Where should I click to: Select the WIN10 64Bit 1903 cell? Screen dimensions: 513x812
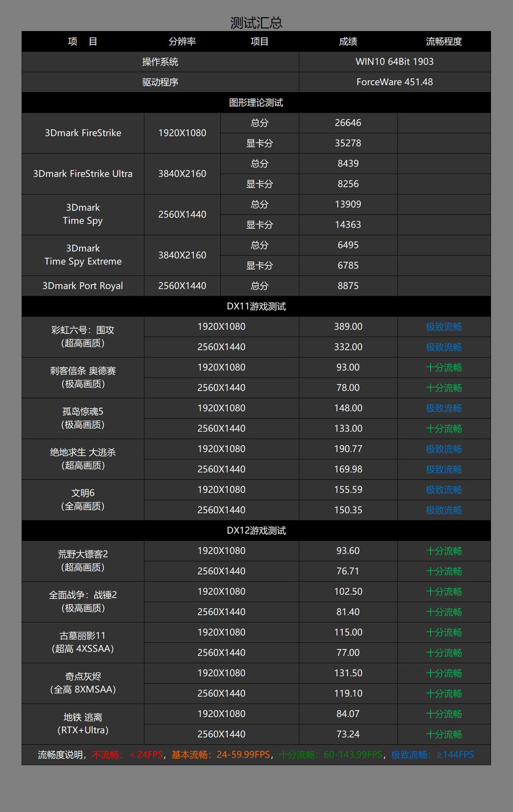(x=395, y=62)
